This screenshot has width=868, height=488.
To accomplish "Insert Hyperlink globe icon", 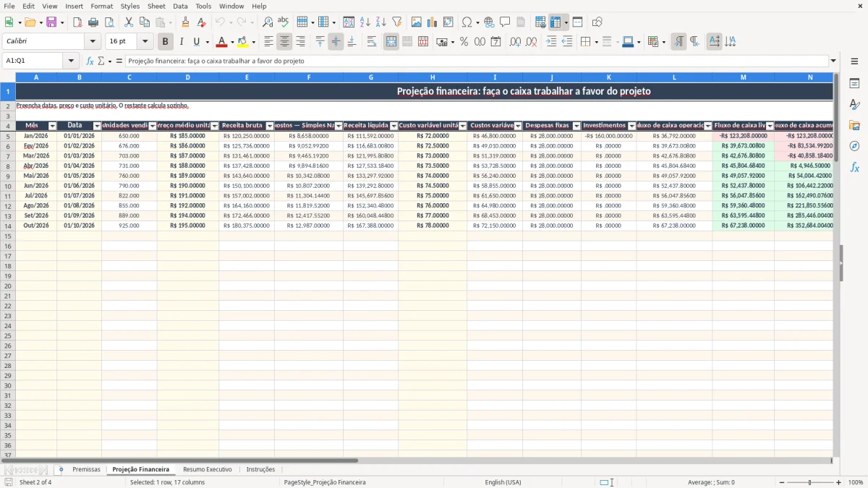I will [x=489, y=22].
